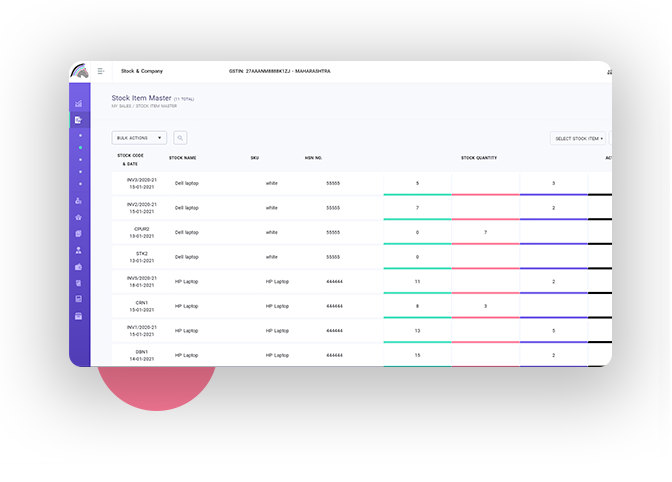
Task: Open the briefcase icon in the sidebar
Action: pyautogui.click(x=79, y=267)
